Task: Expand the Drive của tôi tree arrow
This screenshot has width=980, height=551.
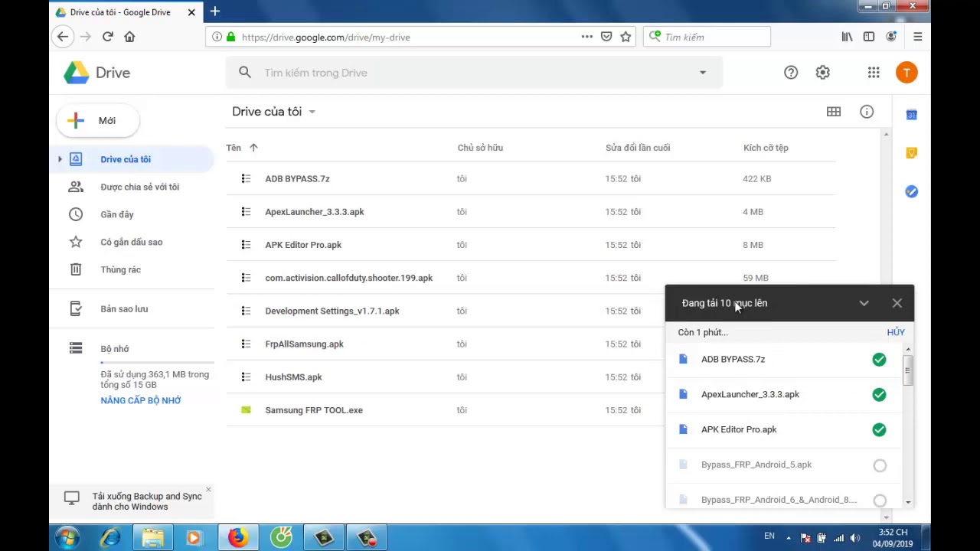Action: coord(60,159)
